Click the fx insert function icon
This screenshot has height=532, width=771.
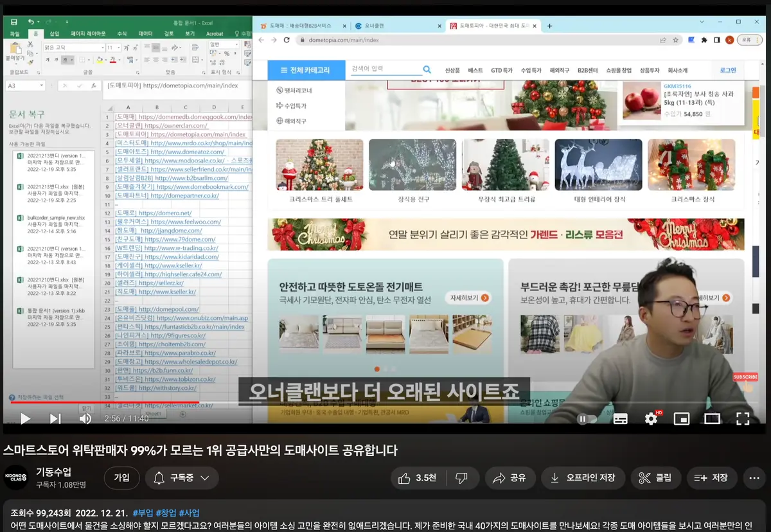94,85
